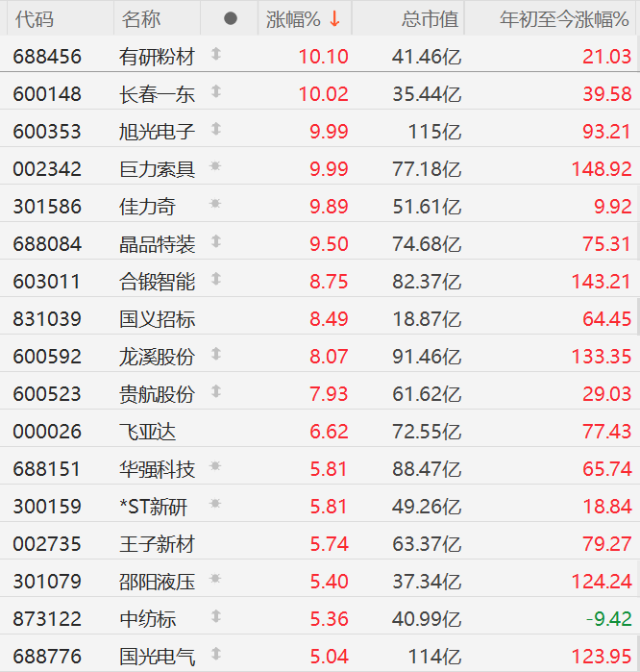Select stock code 688084
The width and height of the screenshot is (640, 672).
pyautogui.click(x=47, y=244)
